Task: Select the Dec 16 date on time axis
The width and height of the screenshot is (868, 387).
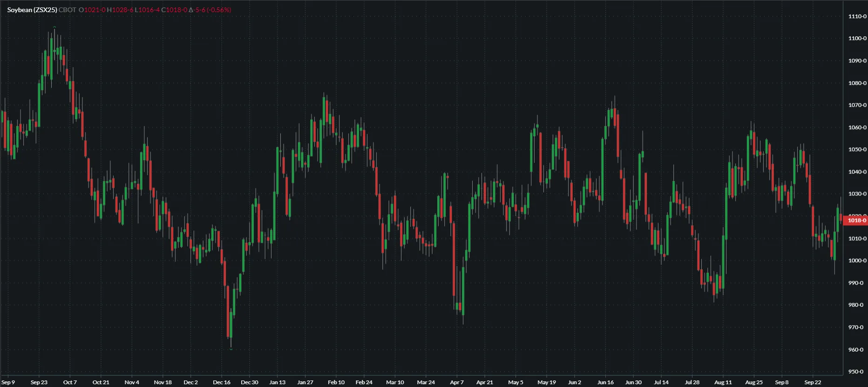Action: click(x=222, y=382)
